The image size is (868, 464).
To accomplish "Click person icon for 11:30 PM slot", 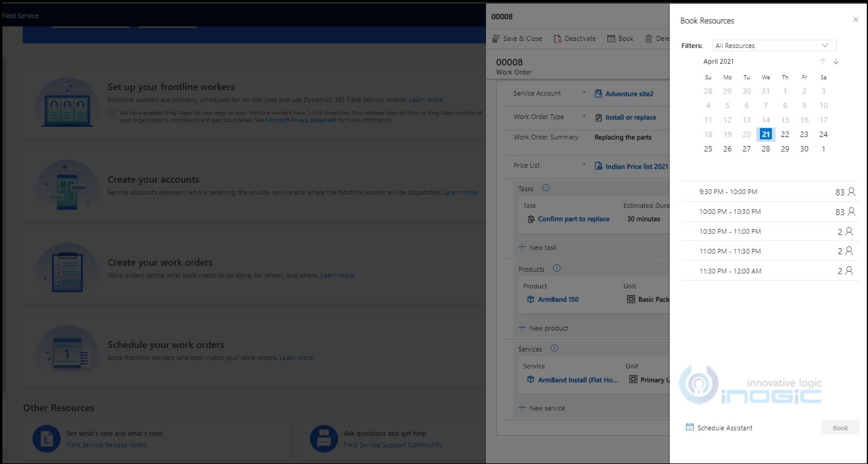I will pyautogui.click(x=849, y=271).
